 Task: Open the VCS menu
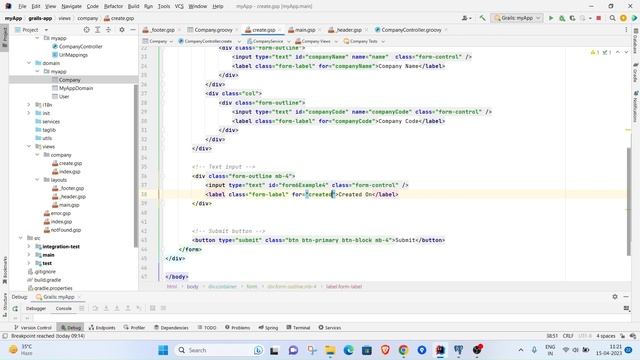179,6
